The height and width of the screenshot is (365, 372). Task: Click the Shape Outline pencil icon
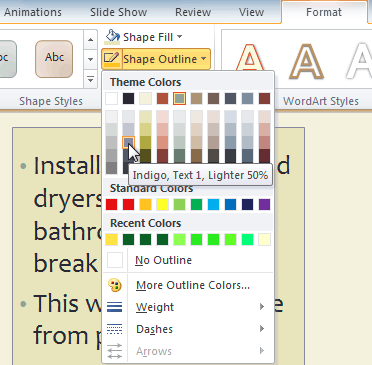coord(112,59)
